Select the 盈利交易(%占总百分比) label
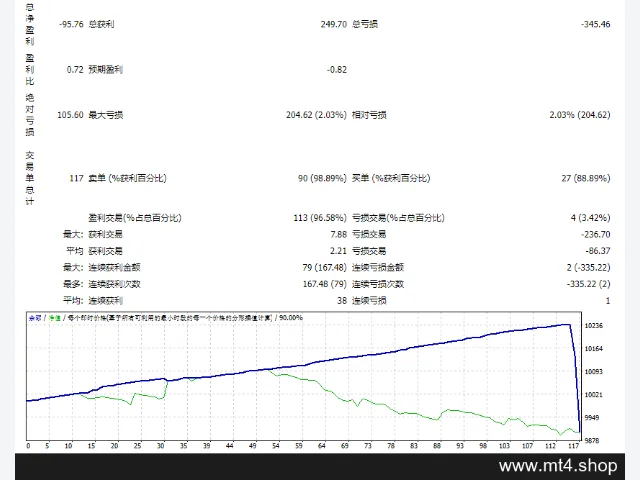 coord(135,218)
